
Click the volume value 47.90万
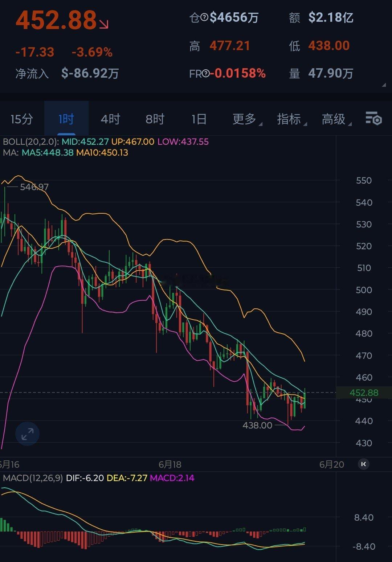[x=331, y=74]
